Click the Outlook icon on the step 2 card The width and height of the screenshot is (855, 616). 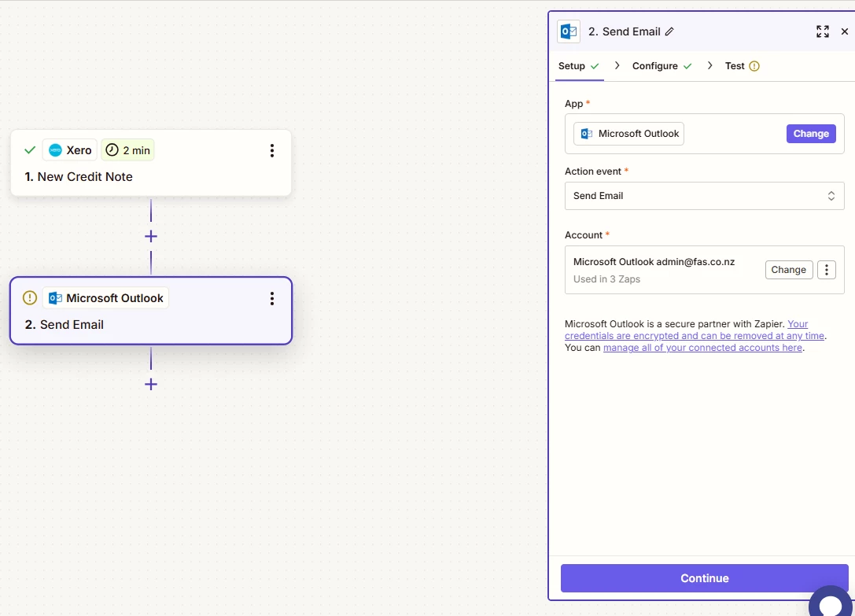click(55, 298)
